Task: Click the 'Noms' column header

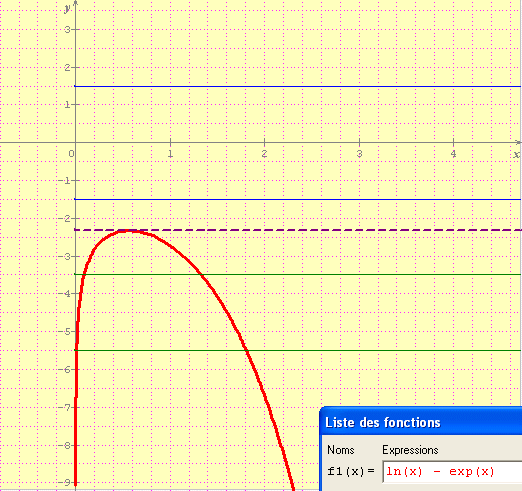Action: pyautogui.click(x=341, y=450)
